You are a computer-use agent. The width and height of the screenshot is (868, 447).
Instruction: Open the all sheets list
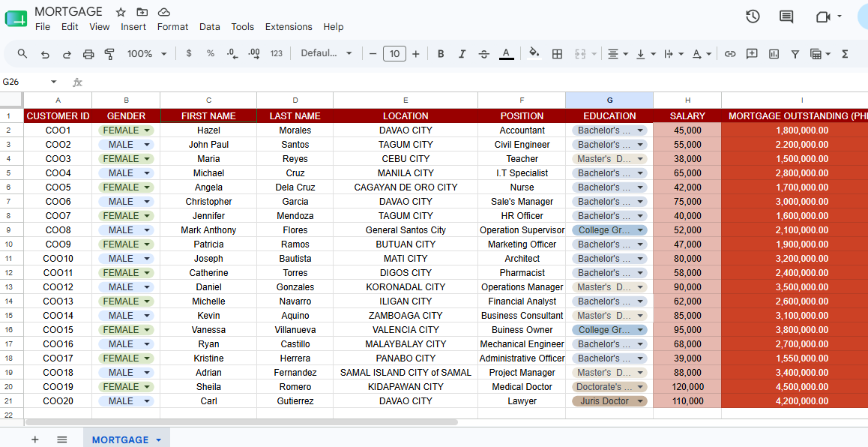point(62,439)
